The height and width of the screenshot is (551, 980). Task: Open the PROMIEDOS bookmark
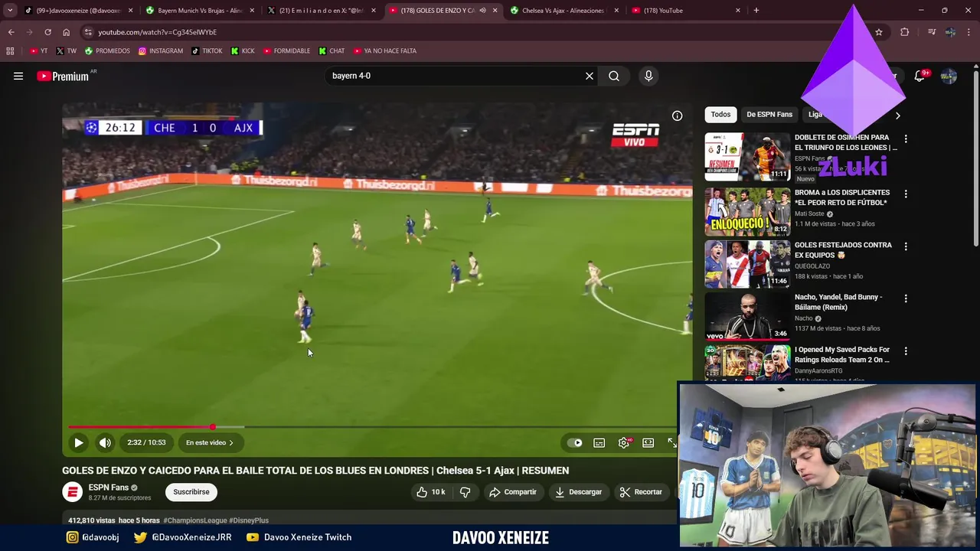107,51
